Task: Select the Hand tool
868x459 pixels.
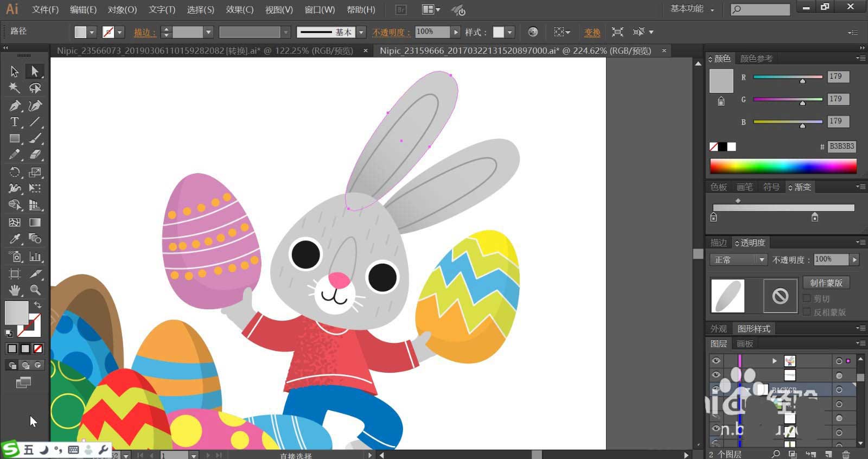Action: (15, 290)
